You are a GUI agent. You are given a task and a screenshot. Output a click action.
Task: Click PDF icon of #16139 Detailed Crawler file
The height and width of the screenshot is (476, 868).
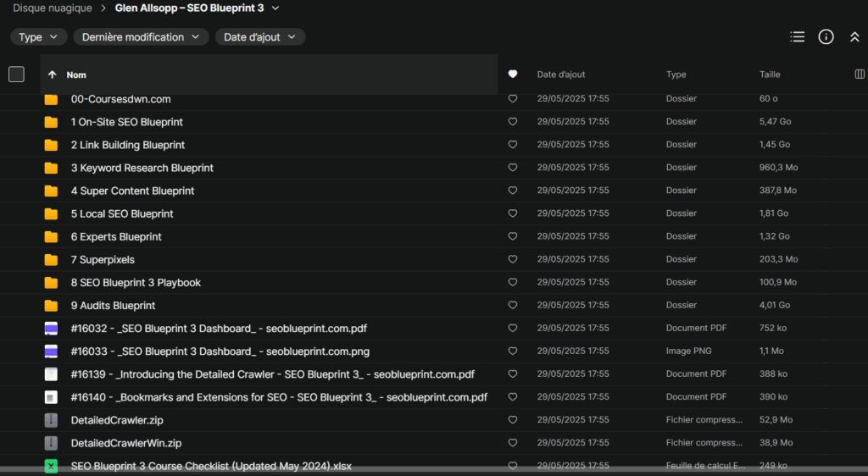click(51, 374)
